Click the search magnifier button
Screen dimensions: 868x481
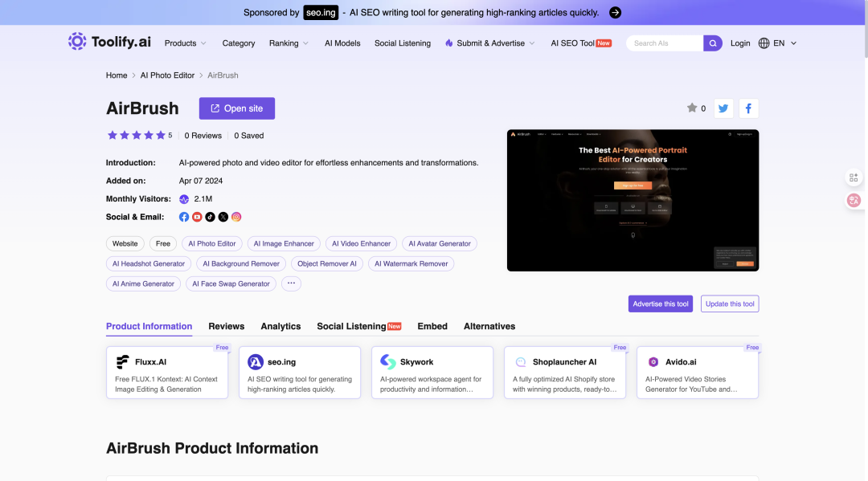tap(712, 43)
